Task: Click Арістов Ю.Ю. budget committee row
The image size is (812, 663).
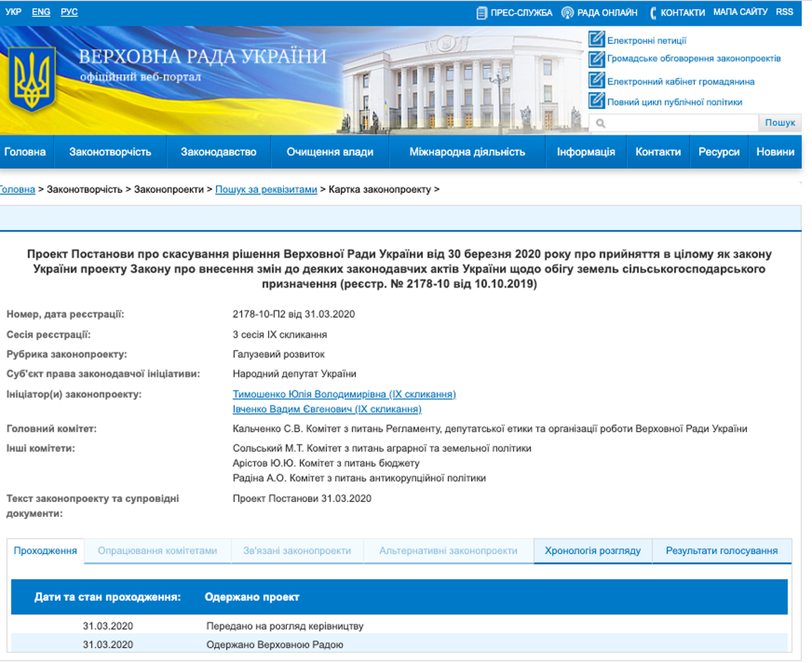Action: point(326,463)
